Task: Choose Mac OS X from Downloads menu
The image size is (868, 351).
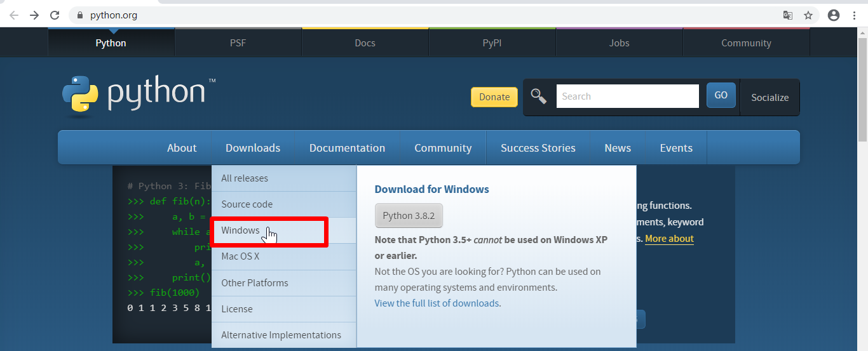Action: coord(284,256)
